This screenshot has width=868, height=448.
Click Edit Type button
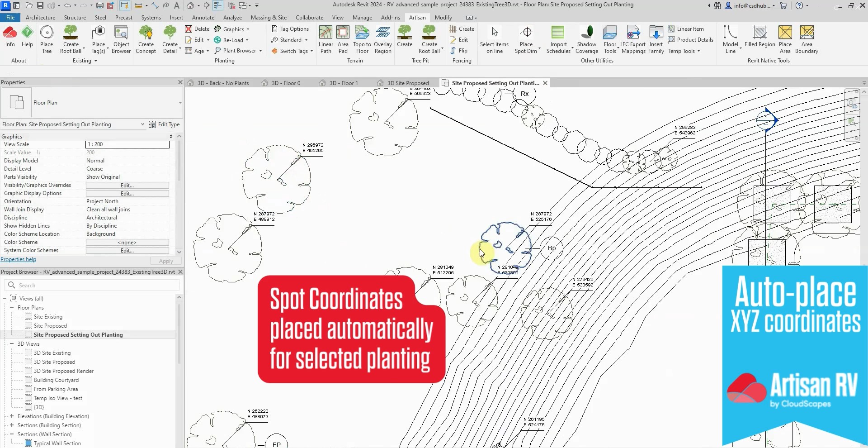click(x=165, y=124)
